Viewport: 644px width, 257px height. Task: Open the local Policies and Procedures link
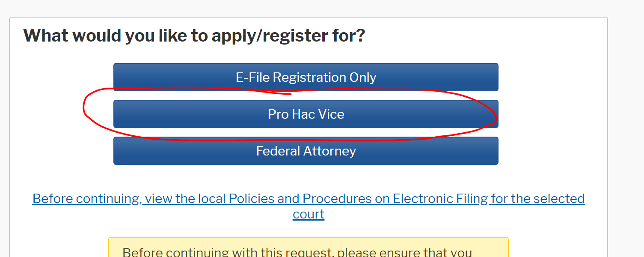click(309, 206)
